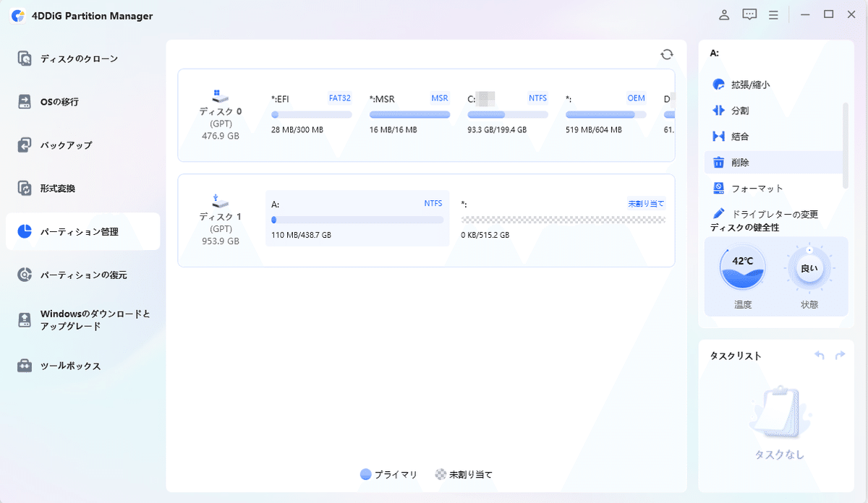Click the 42°C temperature gauge dial
This screenshot has width=868, height=503.
pyautogui.click(x=741, y=267)
